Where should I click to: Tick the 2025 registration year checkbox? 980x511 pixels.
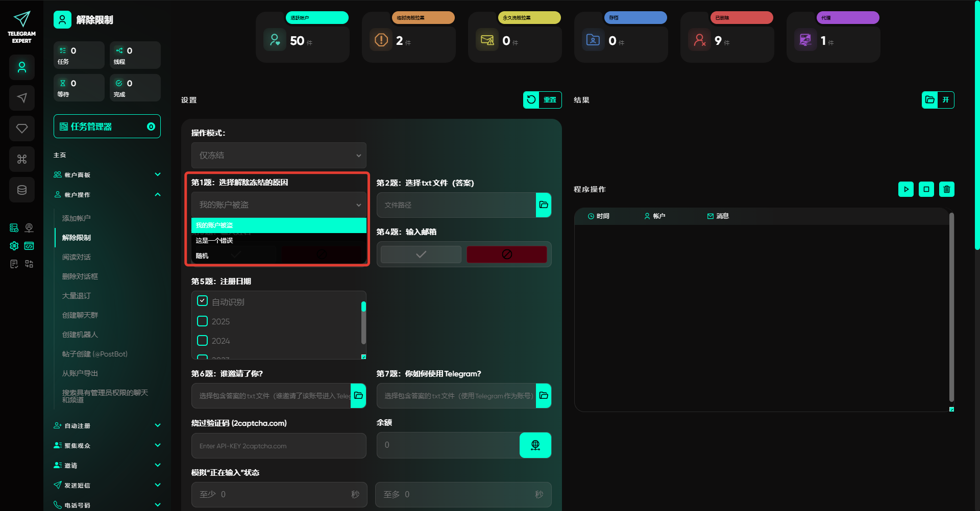tap(203, 321)
